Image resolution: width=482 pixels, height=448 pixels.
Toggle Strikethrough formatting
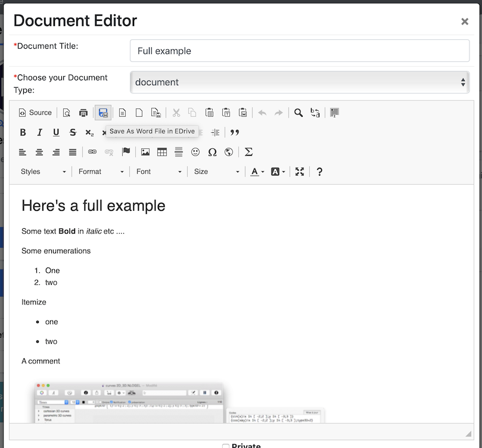click(x=73, y=132)
